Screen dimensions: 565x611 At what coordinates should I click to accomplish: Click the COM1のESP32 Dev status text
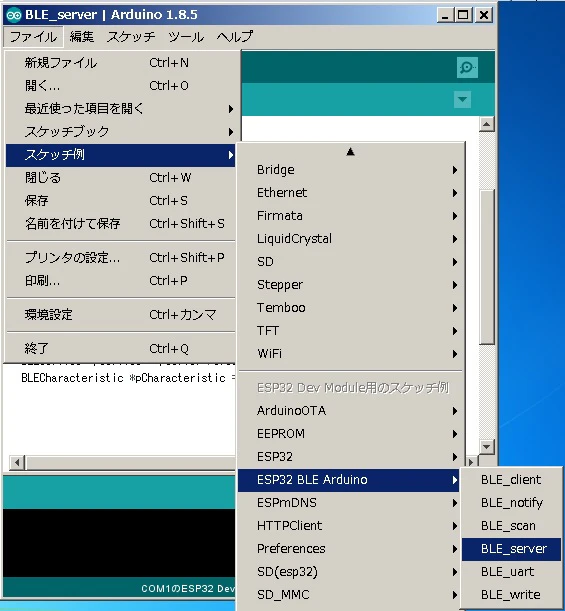coord(188,588)
